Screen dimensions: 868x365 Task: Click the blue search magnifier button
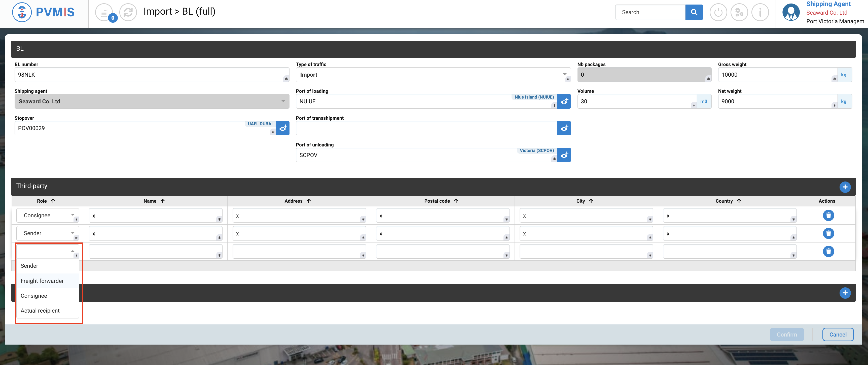[x=694, y=13]
